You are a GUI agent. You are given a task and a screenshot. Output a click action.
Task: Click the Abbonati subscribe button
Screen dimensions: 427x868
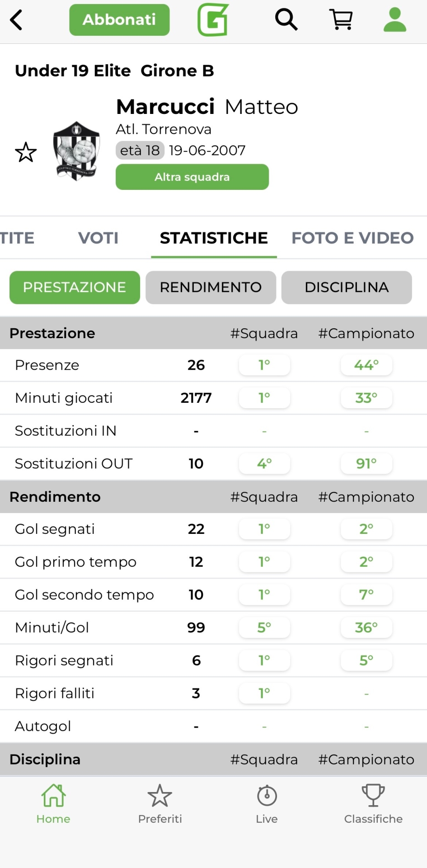pos(119,20)
